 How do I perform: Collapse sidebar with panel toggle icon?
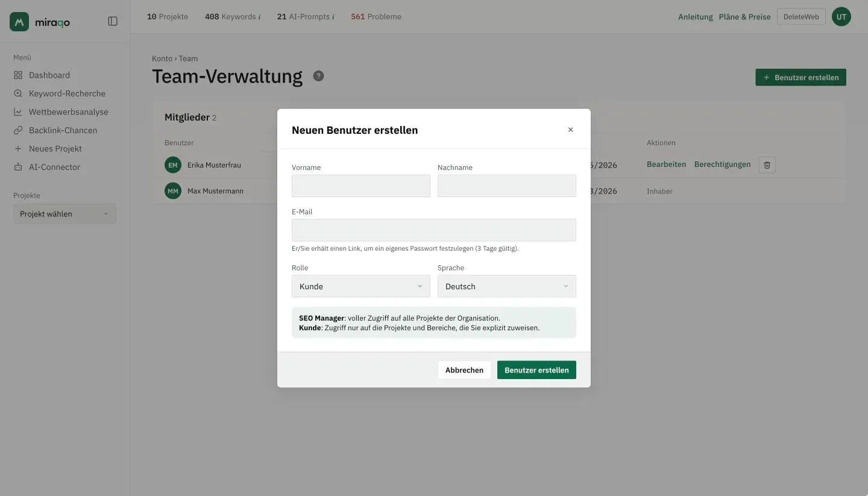point(113,21)
